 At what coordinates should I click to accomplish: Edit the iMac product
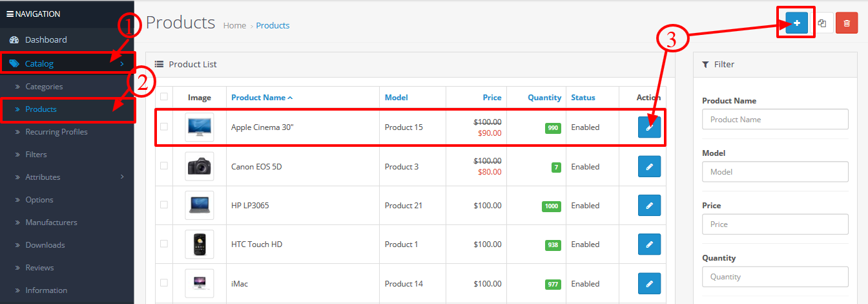tap(650, 283)
